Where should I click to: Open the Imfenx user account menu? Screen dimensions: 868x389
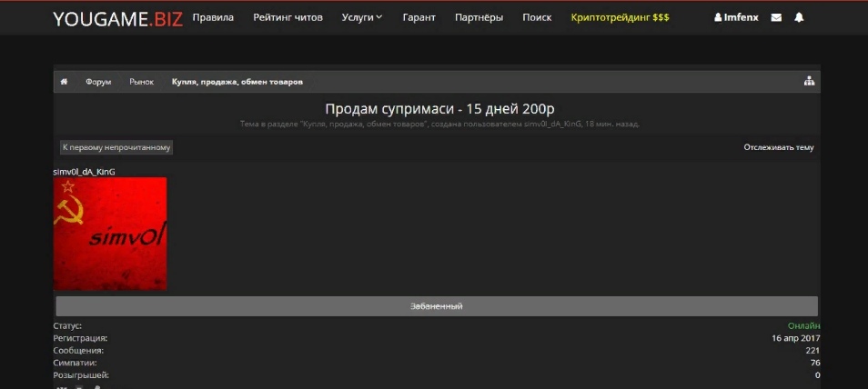click(x=736, y=17)
